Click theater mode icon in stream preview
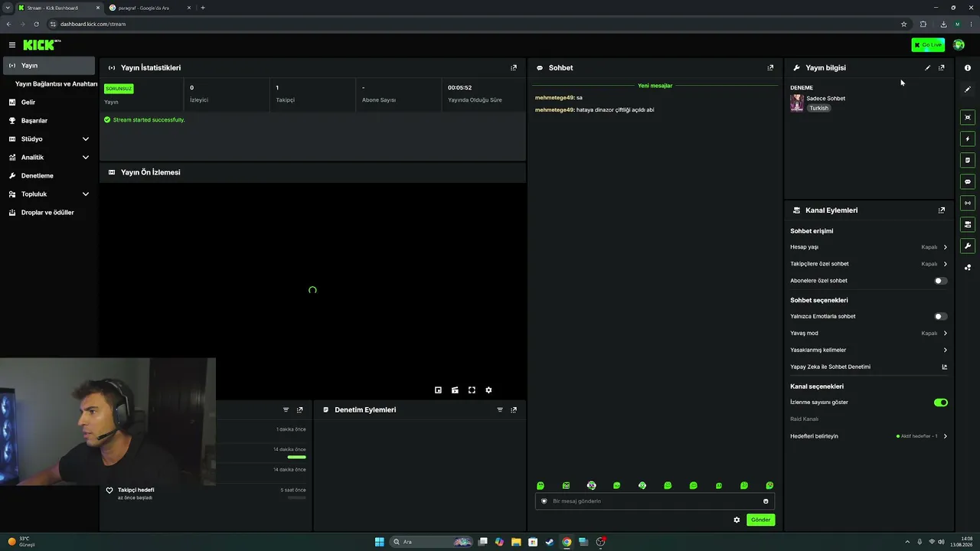Screen dimensions: 980x551 coord(455,390)
